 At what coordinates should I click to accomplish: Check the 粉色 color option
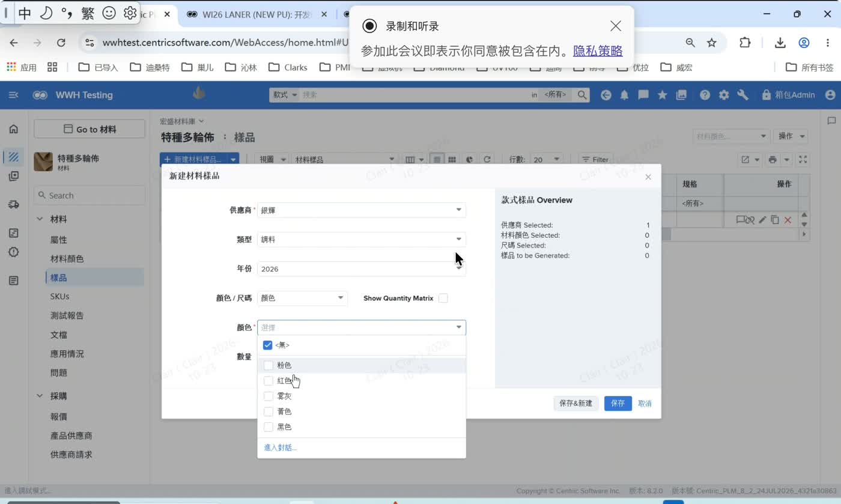pos(268,365)
